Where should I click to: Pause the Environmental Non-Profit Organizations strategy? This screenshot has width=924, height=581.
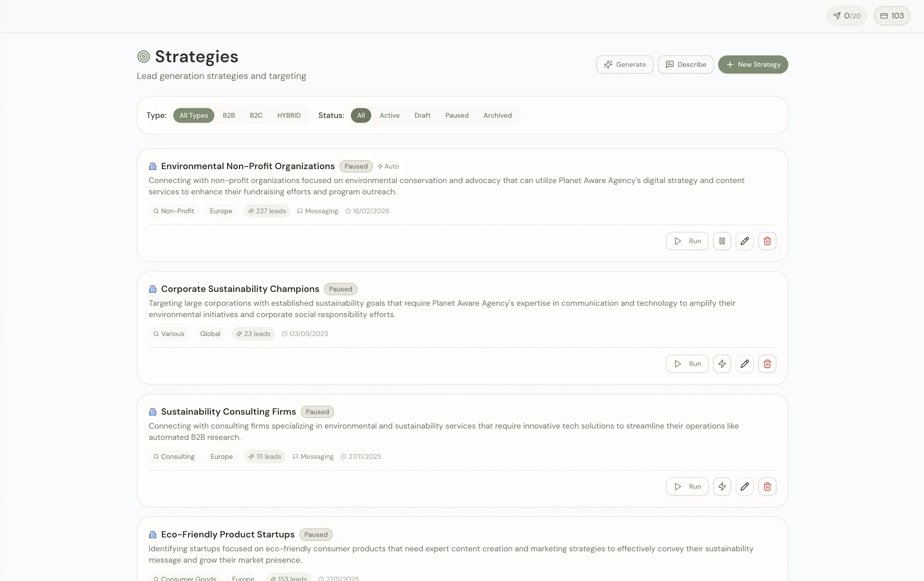tap(722, 241)
